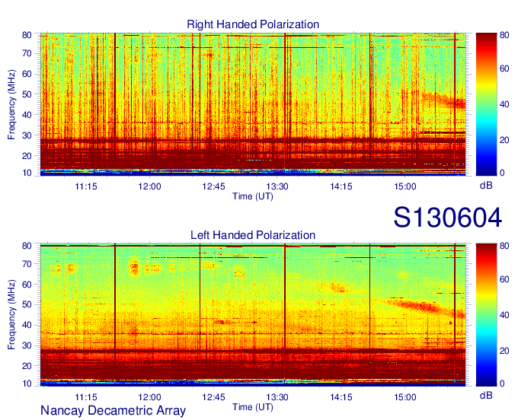Image resolution: width=518 pixels, height=420 pixels.
Task: Click the "14:15" time tick under the Left Handed plot
Action: 341,397
